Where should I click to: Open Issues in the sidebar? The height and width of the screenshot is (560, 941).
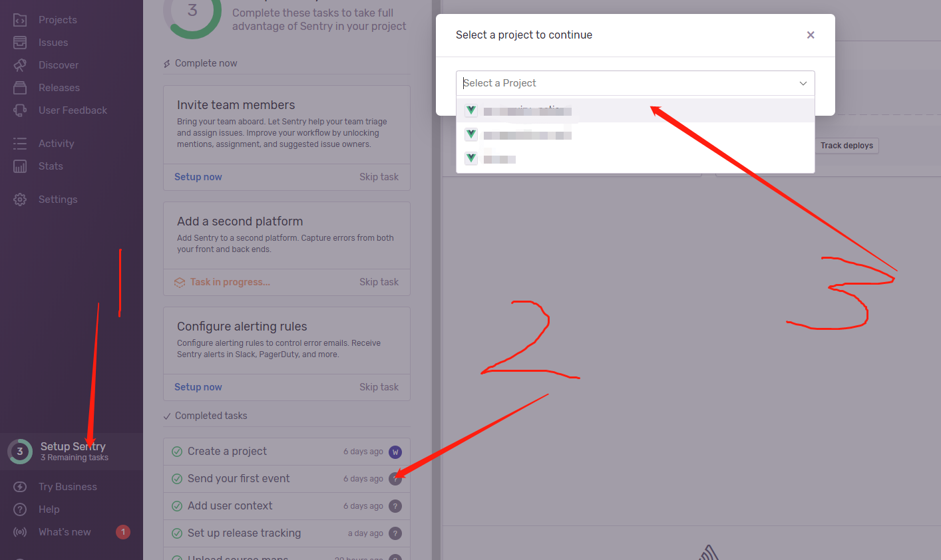coord(53,43)
